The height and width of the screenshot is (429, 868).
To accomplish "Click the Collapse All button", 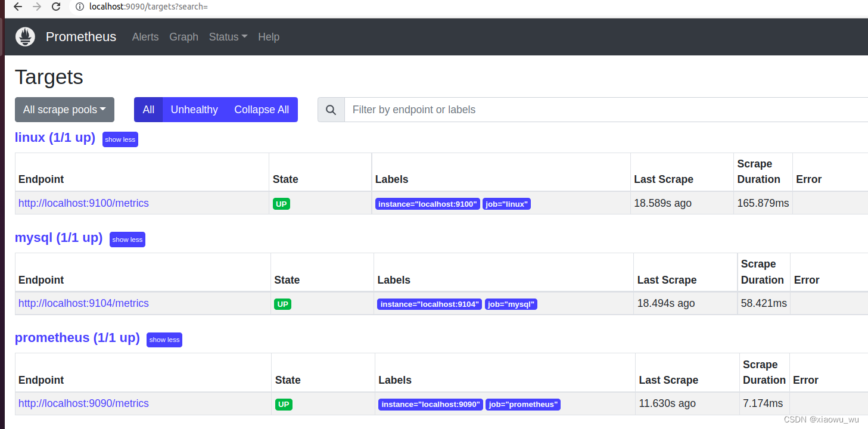I will (x=262, y=110).
